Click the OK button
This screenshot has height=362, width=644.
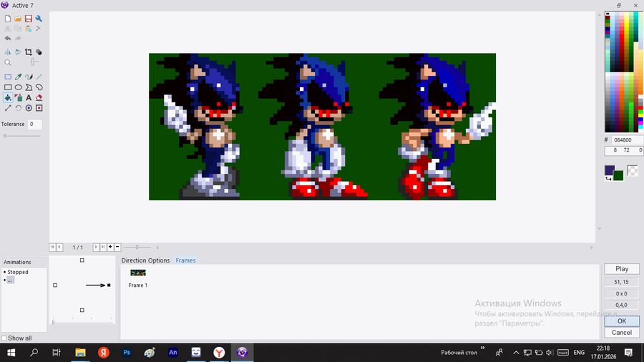(x=622, y=321)
